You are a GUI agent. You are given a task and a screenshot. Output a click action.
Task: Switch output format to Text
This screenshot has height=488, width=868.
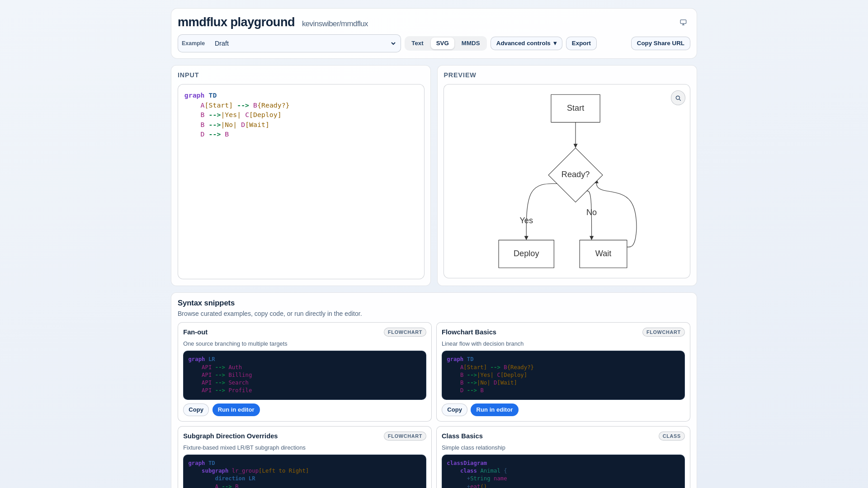417,43
